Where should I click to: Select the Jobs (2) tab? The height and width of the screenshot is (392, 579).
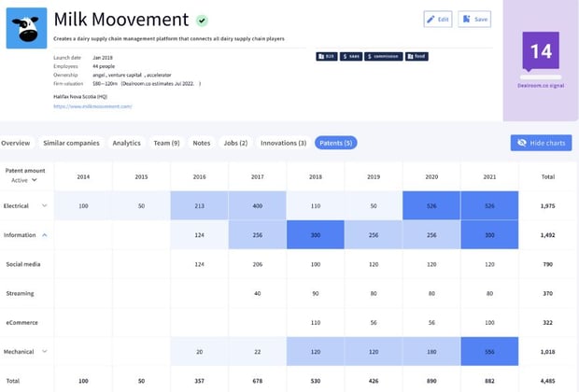pos(235,143)
